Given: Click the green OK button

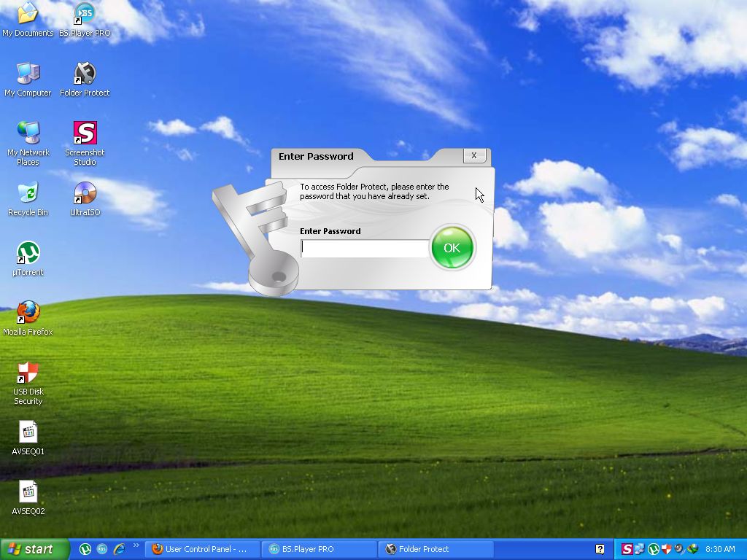Looking at the screenshot, I should pyautogui.click(x=452, y=248).
